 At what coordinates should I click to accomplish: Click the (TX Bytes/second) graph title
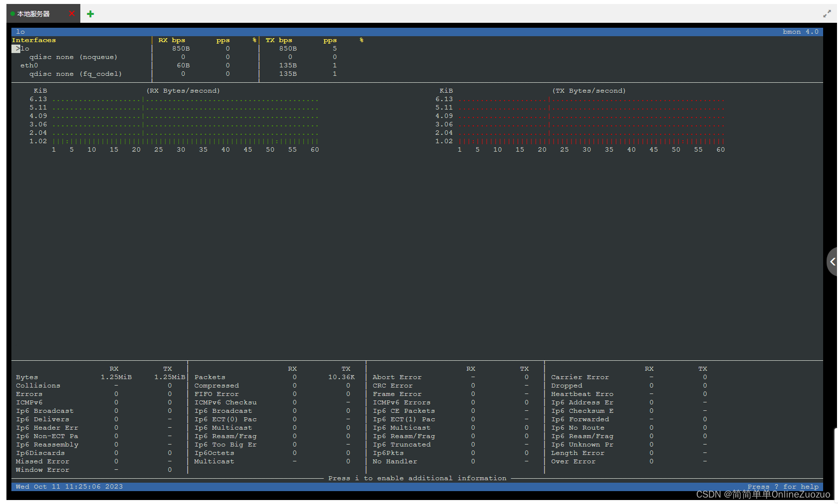pos(589,91)
